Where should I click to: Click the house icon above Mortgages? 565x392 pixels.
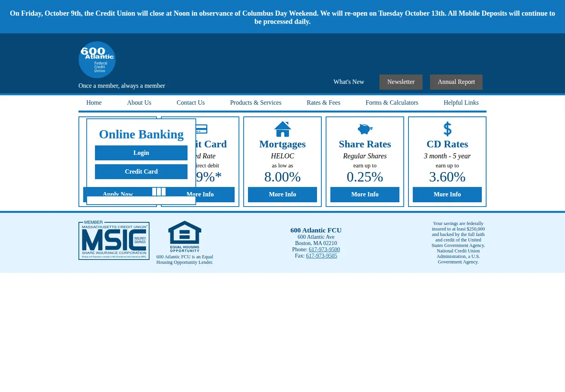(282, 129)
